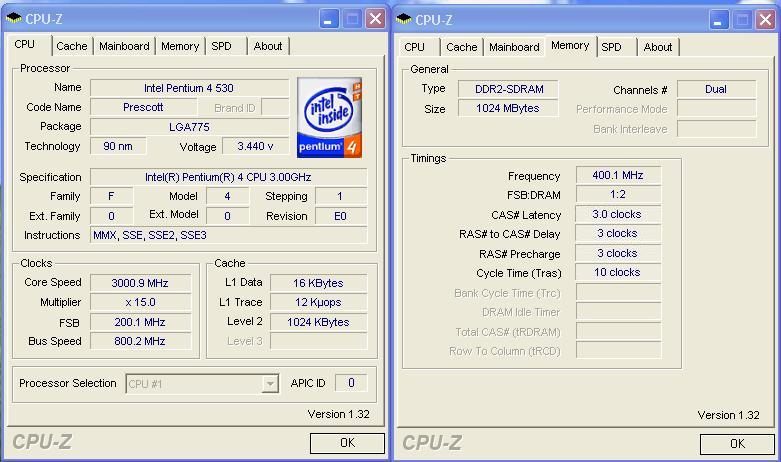Click the Model value '4'
Image resolution: width=781 pixels, height=462 pixels.
228,196
